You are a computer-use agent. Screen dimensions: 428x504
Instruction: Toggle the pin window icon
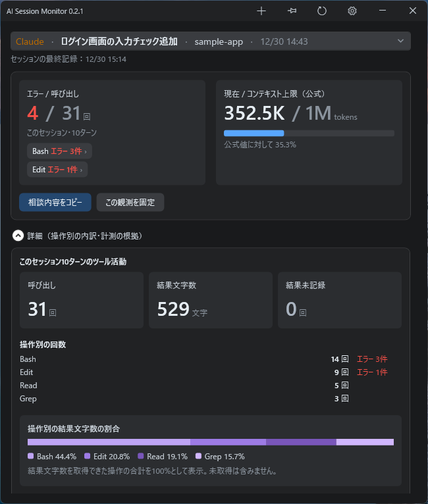click(x=292, y=11)
